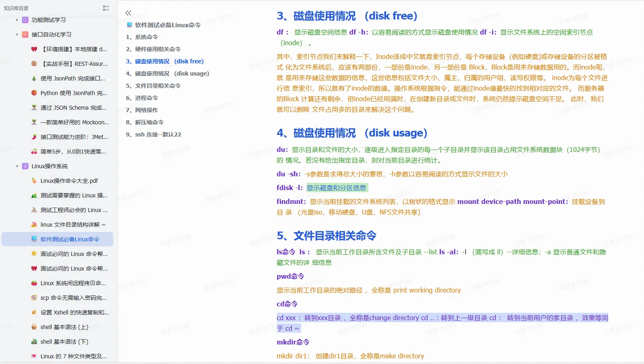Click the 接口自动化学习 folder icon
Screen dimensions: 644x364
[x=25, y=35]
